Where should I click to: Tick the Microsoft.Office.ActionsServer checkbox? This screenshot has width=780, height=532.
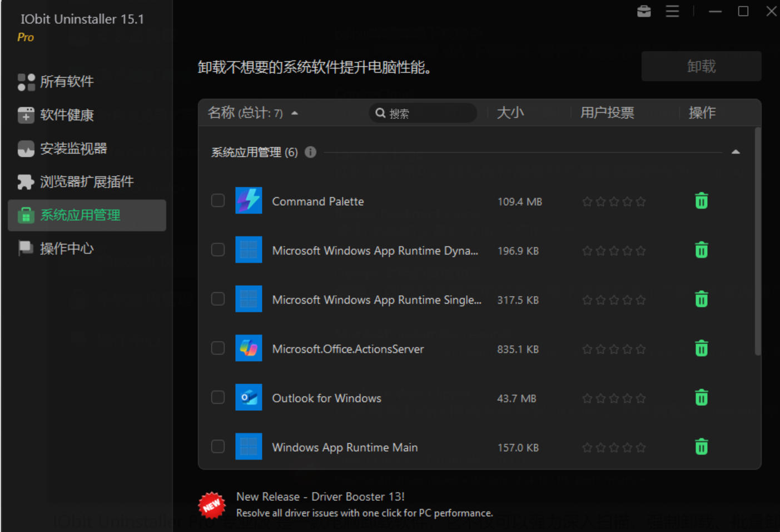click(218, 349)
